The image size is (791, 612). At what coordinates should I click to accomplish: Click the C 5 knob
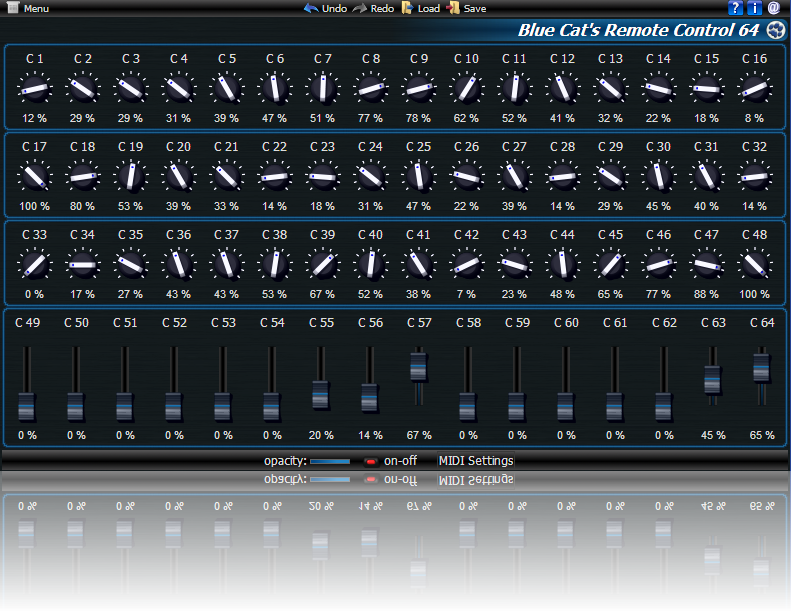pyautogui.click(x=227, y=89)
